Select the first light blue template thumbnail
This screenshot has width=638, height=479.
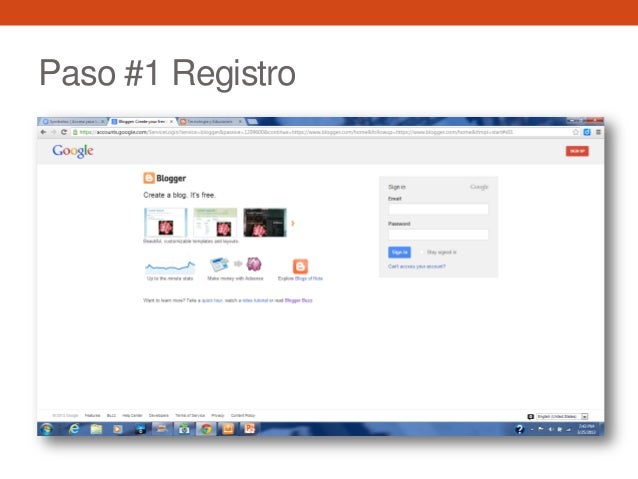pos(166,223)
